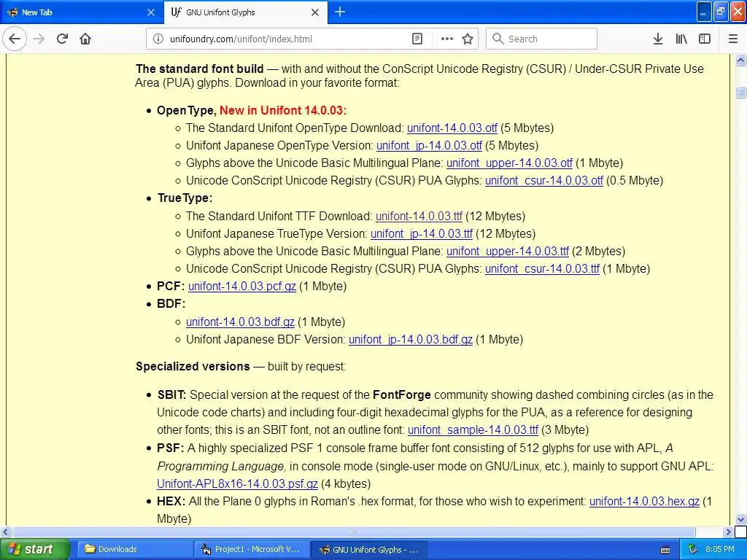Show site information icon in address bar
This screenshot has height=560, width=747.
point(158,39)
